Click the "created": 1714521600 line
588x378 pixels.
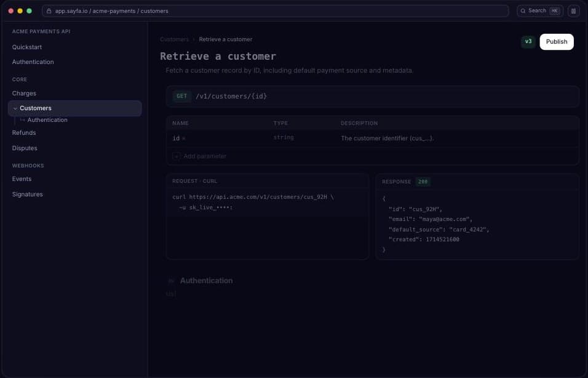click(424, 239)
